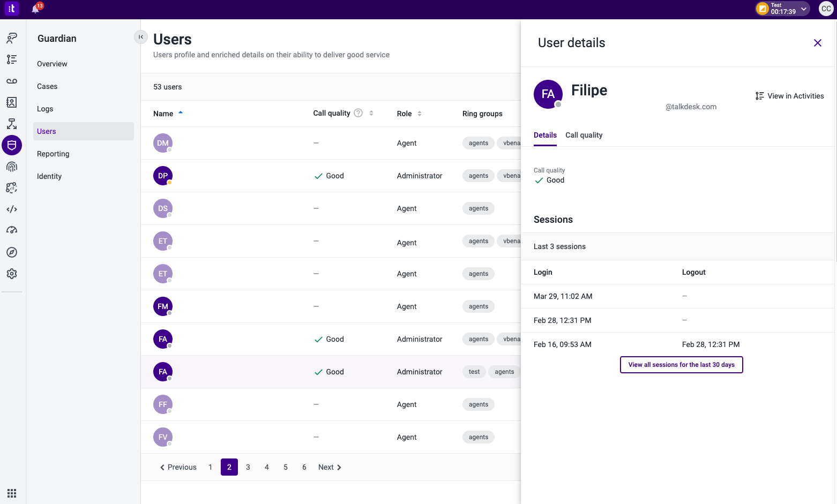Sort users by Role column
Viewport: 837px width, 504px height.
(x=420, y=114)
